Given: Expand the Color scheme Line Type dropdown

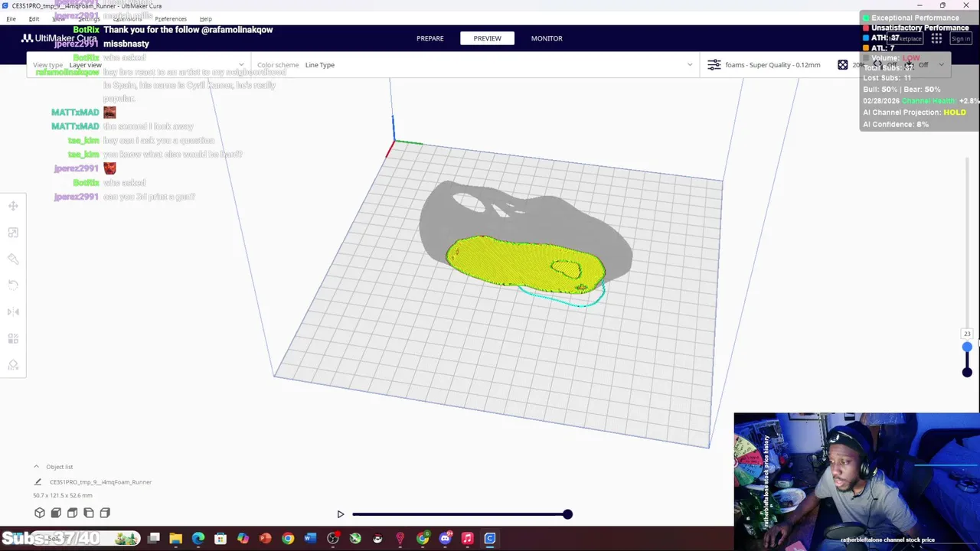Looking at the screenshot, I should (x=475, y=65).
